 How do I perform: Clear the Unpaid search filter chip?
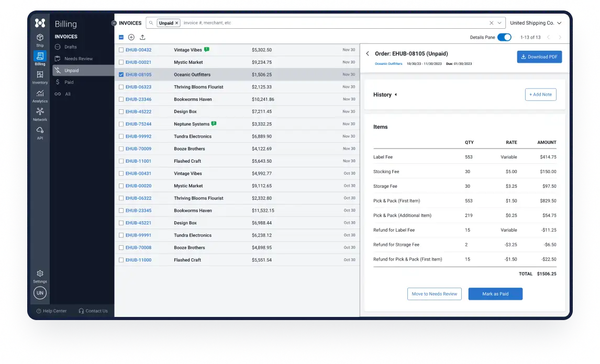[176, 23]
